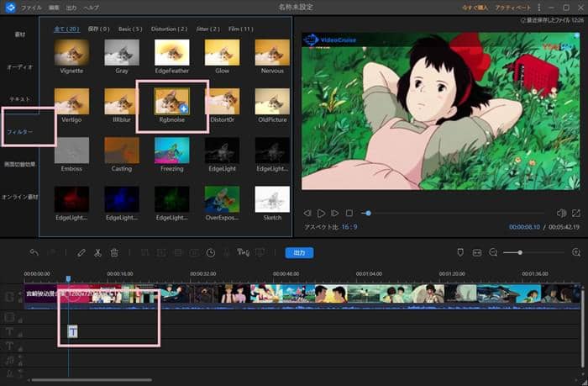Click the blue timeline playhead marker
Image resolution: width=588 pixels, height=386 pixels.
coord(68,278)
